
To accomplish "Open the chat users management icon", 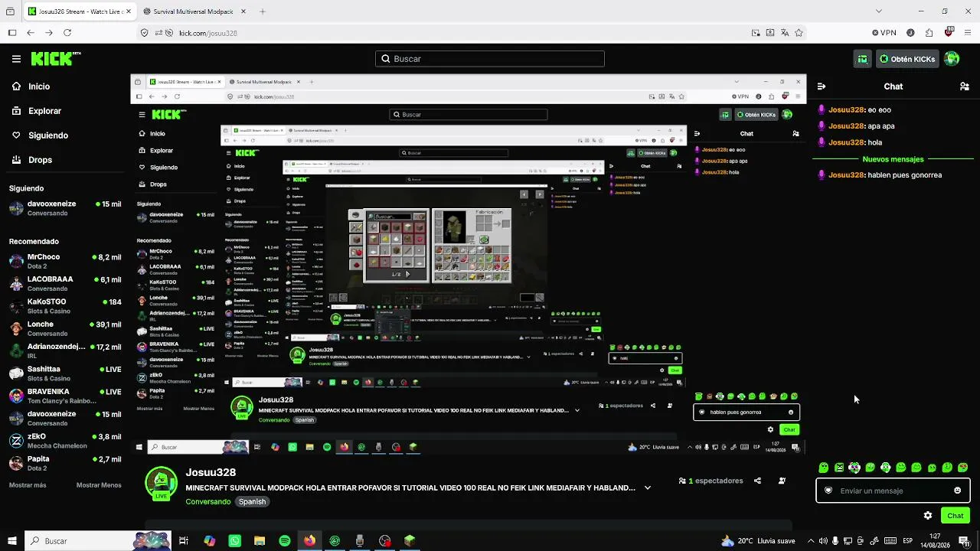I will click(x=965, y=86).
